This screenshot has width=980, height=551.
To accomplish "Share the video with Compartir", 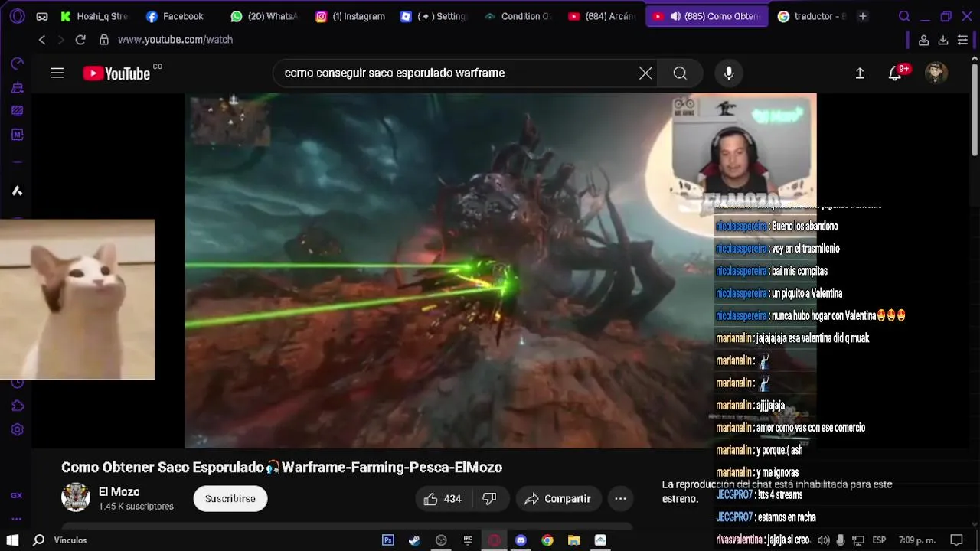I will (558, 499).
